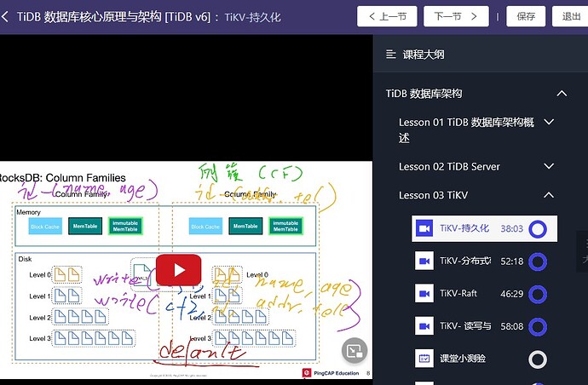
Task: Click the video icon for TiKV-读写
Action: point(424,326)
